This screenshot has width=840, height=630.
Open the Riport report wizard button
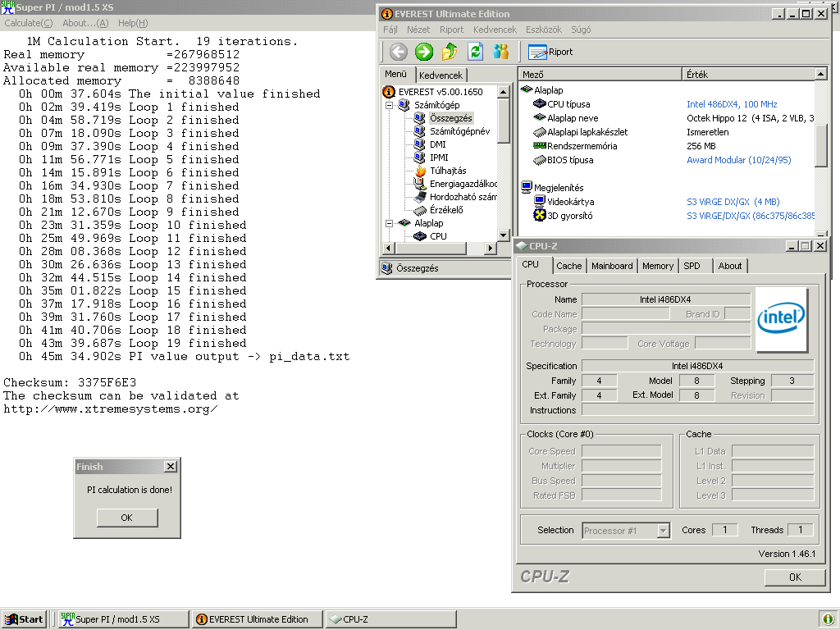(x=550, y=52)
